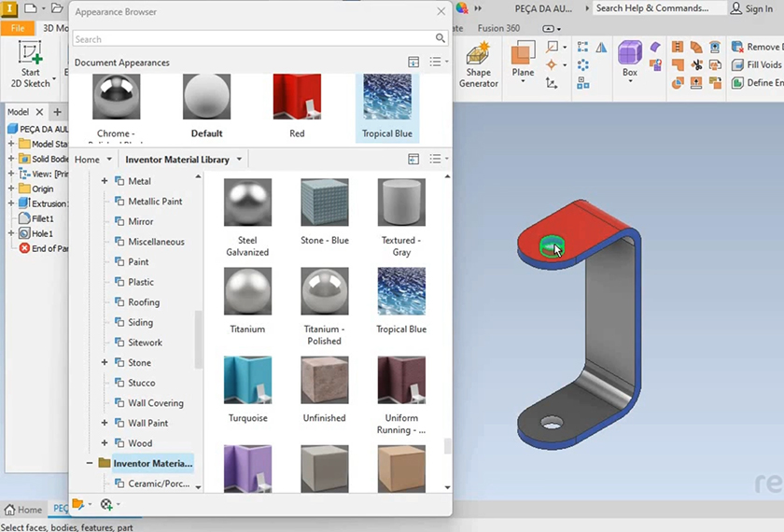Click the manage library folder icon at bottom
This screenshot has height=532, width=784.
tap(78, 505)
